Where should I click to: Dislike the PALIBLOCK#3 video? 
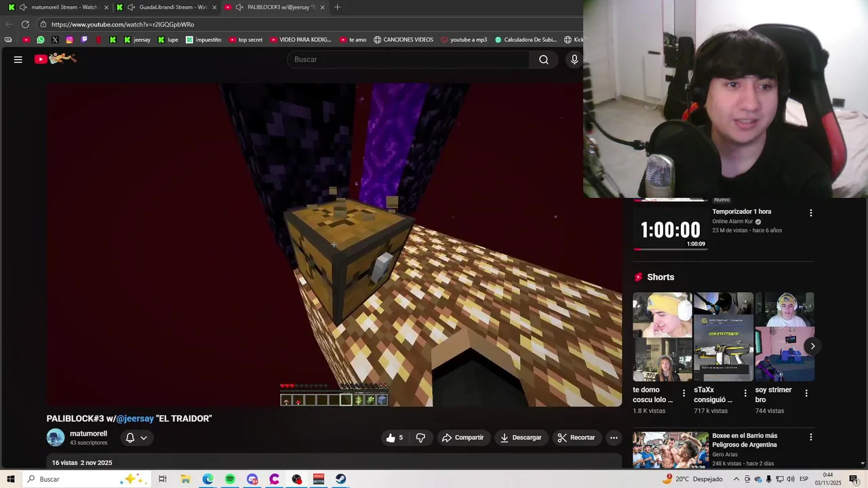pos(420,438)
